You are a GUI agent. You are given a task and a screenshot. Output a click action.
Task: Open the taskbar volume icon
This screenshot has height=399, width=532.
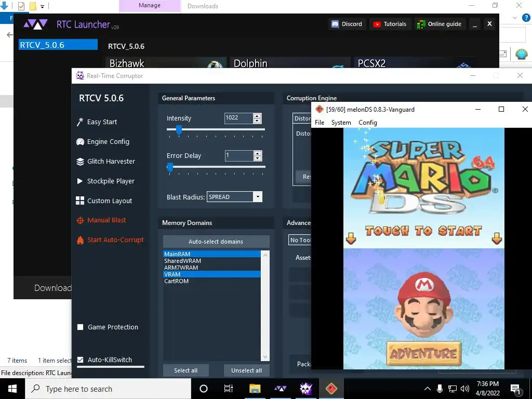[465, 389]
